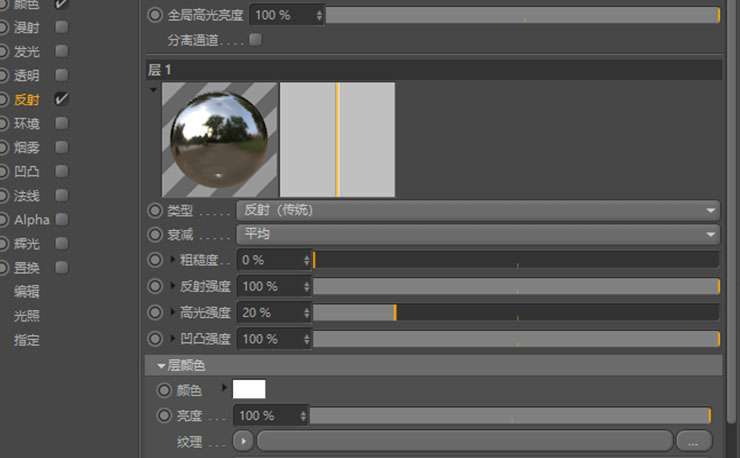Open the 类型 dropdown showing 反射 (传统)
The width and height of the screenshot is (740, 458).
tap(477, 211)
